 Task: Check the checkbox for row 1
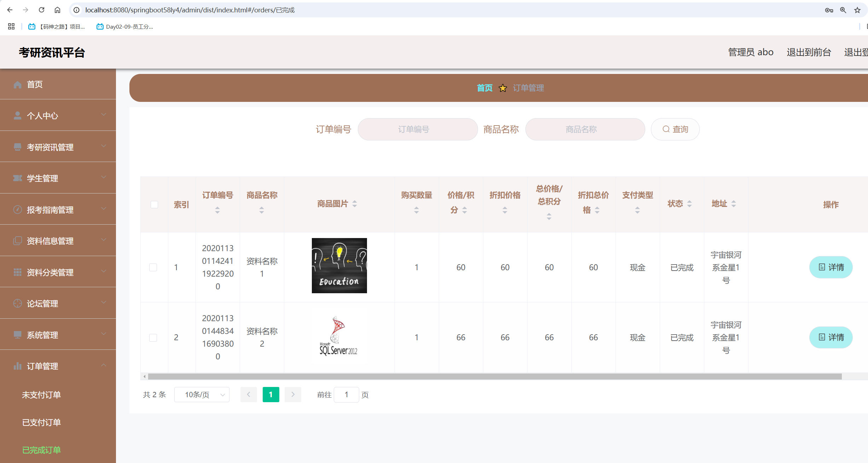153,267
